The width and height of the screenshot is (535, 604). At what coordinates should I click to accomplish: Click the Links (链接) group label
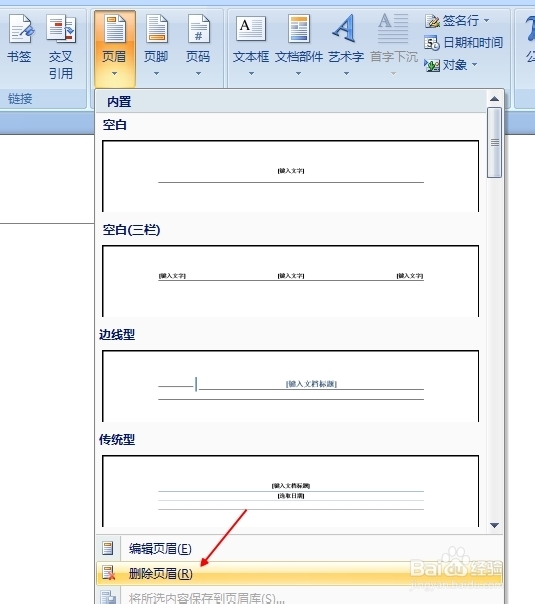click(x=20, y=99)
